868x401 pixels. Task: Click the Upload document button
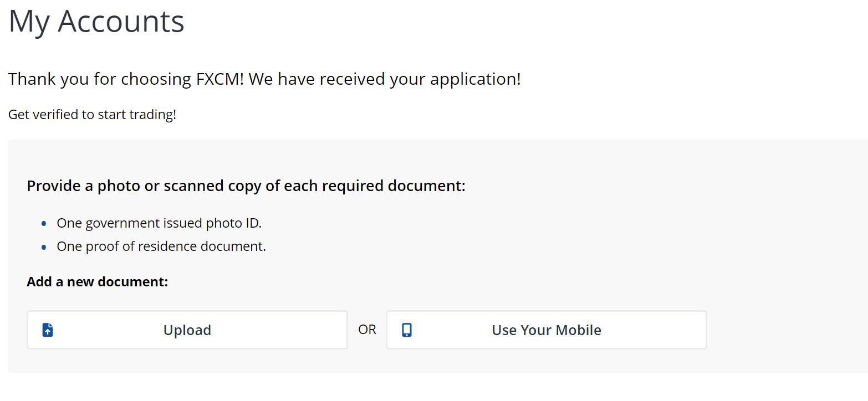(x=187, y=330)
